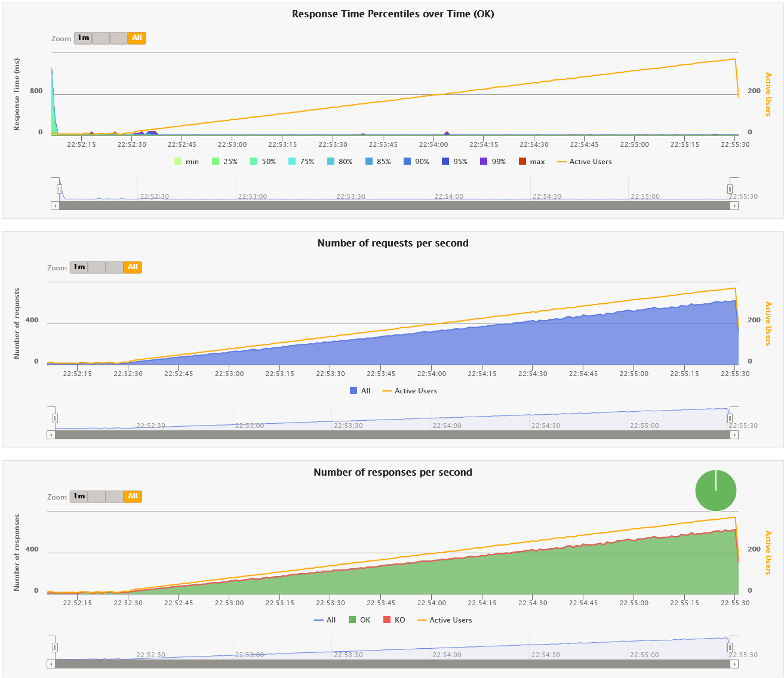The image size is (784, 678).
Task: Click right scroll arrow of requests navigator
Action: [x=734, y=434]
